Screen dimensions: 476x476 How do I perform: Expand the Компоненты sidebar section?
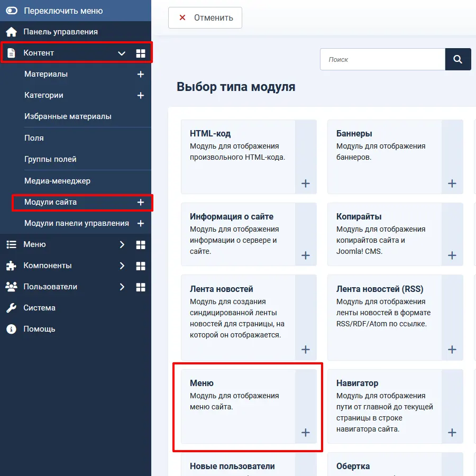click(122, 266)
